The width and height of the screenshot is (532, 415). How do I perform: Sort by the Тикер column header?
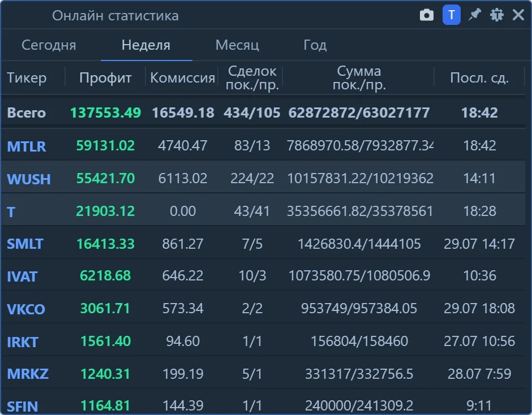[x=27, y=77]
